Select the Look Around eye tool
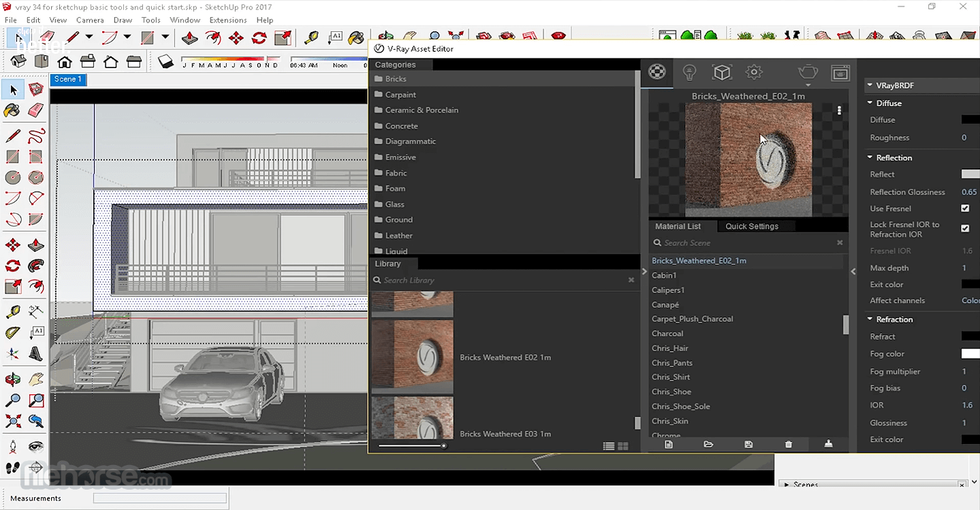This screenshot has width=980, height=510. coord(36,447)
